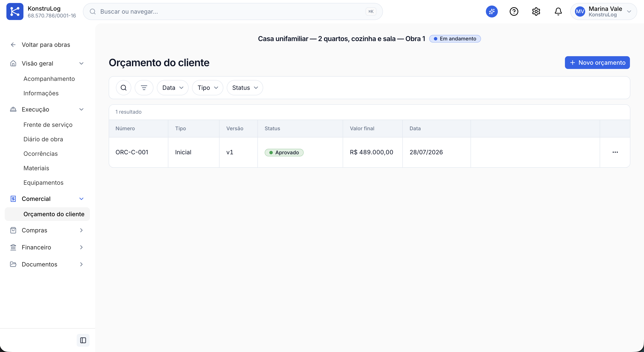
Task: Focus the Buscar ou navegar search field
Action: tap(233, 11)
